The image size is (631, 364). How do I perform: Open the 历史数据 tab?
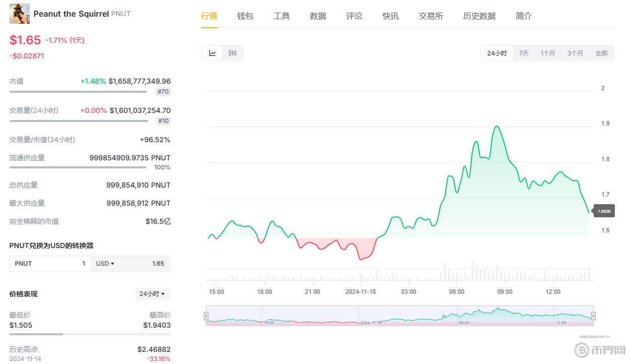tap(479, 16)
